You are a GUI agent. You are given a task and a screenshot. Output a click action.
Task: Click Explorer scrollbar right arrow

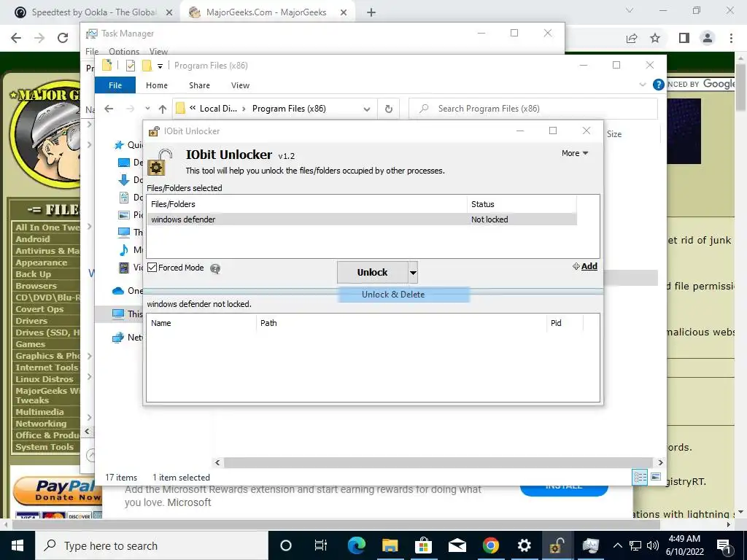pyautogui.click(x=660, y=462)
